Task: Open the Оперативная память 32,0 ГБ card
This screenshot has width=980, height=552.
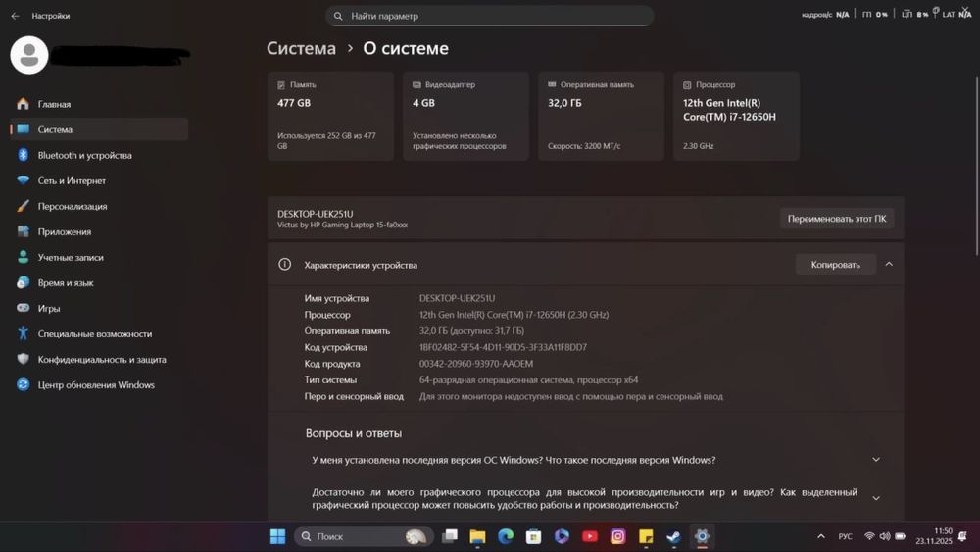Action: coord(601,116)
